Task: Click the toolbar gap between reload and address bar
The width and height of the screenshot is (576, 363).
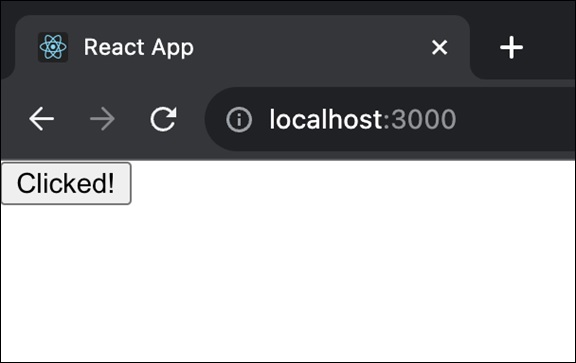Action: [x=191, y=119]
